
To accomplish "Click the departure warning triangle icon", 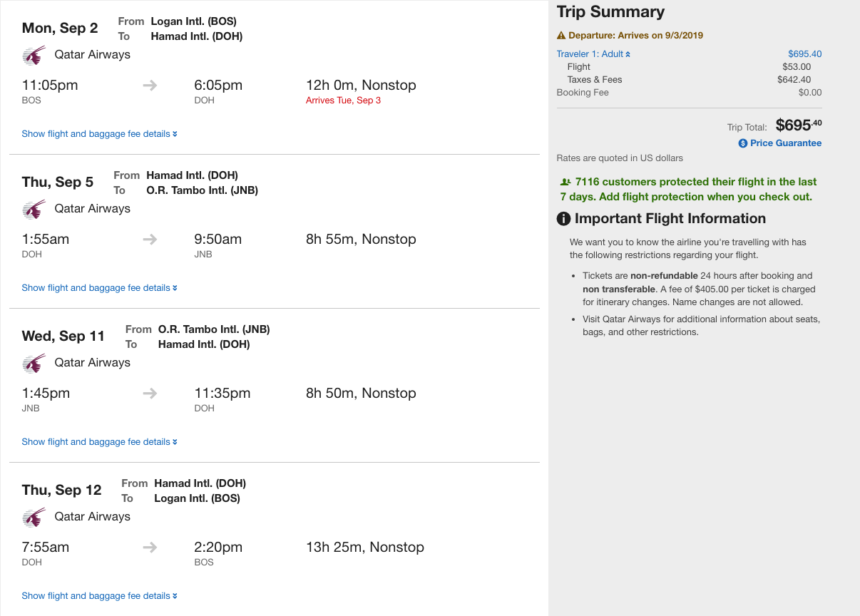I will (x=561, y=36).
